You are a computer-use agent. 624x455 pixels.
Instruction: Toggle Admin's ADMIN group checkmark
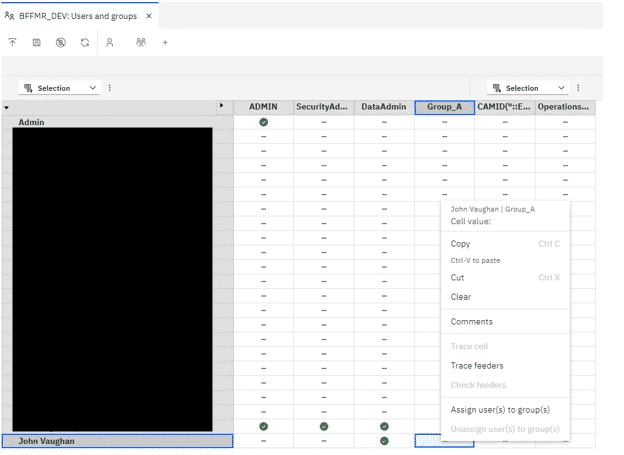point(263,122)
